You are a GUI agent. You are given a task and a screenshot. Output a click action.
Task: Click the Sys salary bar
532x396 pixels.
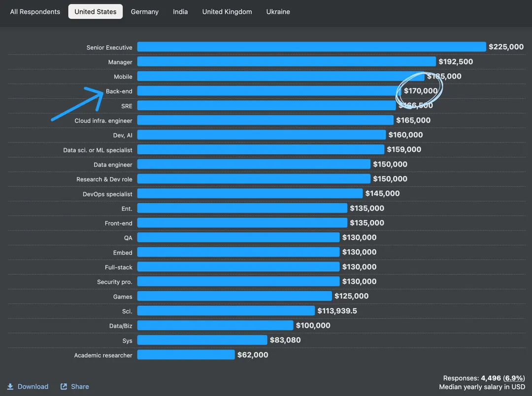point(202,340)
